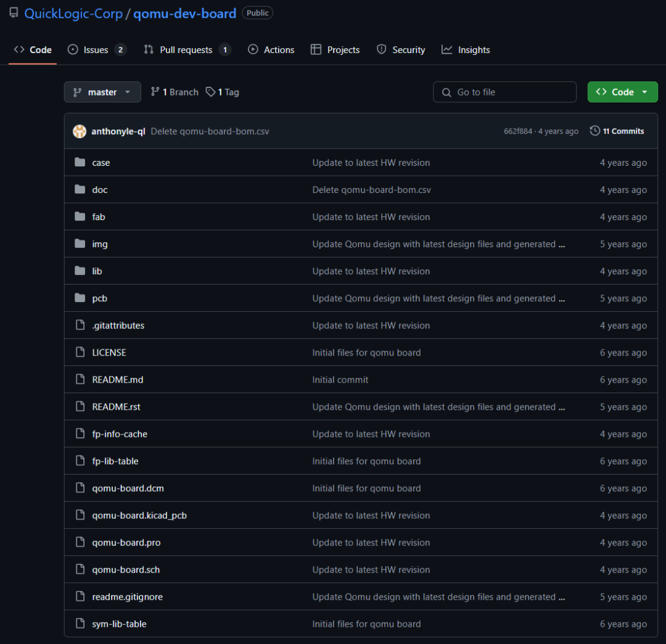View the 1 Branch link
The height and width of the screenshot is (644, 666).
tap(175, 92)
